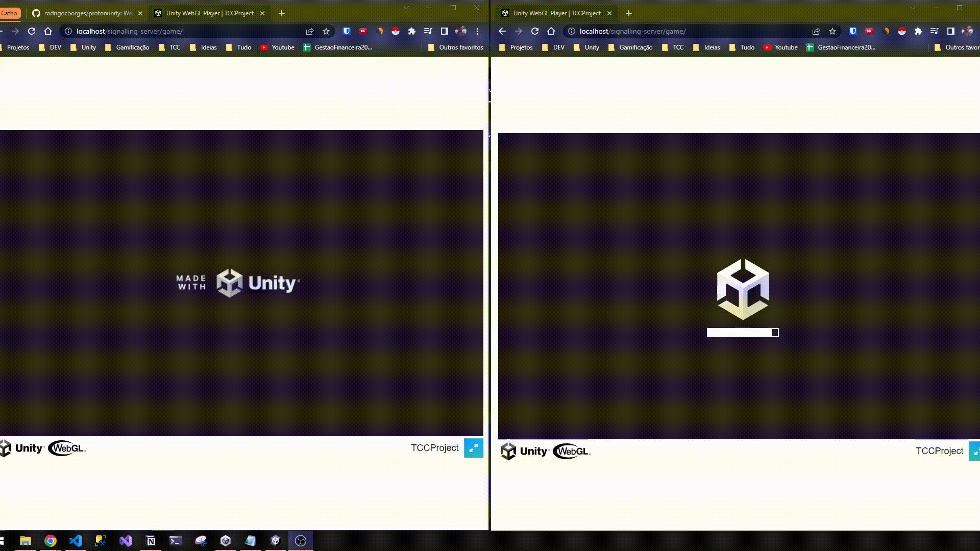Open extensions puzzle icon in left browser
The width and height of the screenshot is (980, 551).
click(412, 31)
